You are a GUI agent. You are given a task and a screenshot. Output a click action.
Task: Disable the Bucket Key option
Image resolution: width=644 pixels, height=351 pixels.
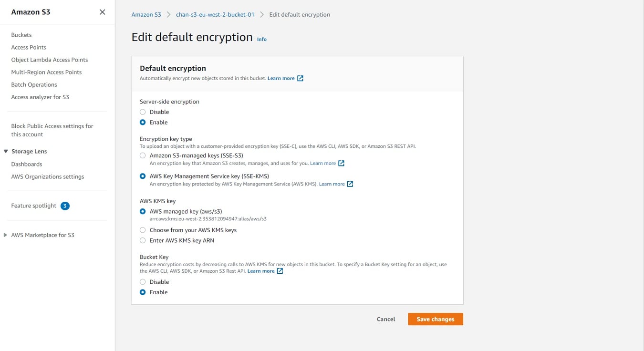point(143,282)
